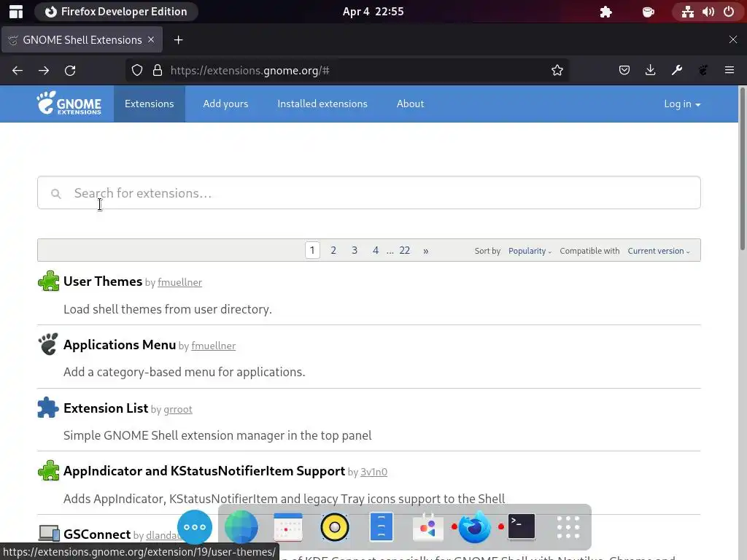This screenshot has width=747, height=560.
Task: Open Firefox Developer Edition app menu
Action: 116,12
